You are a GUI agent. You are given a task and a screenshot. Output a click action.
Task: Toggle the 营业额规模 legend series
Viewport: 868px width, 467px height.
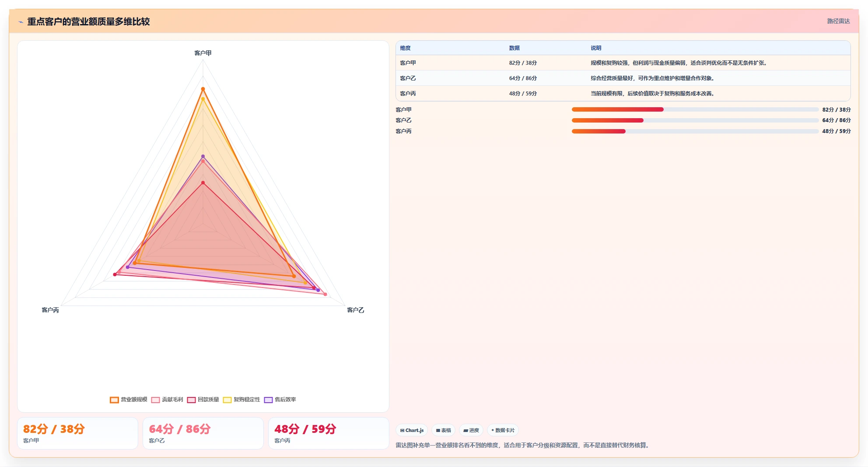(129, 400)
